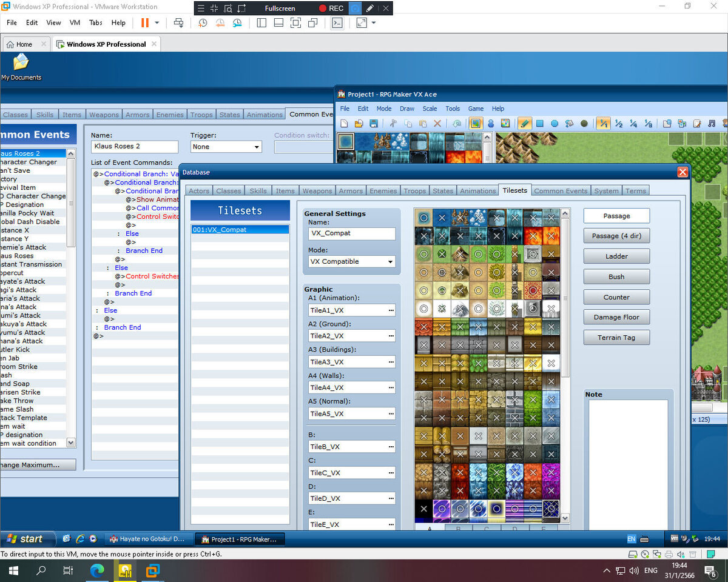This screenshot has width=728, height=582.
Task: Click VMware console view icon
Action: tap(337, 22)
